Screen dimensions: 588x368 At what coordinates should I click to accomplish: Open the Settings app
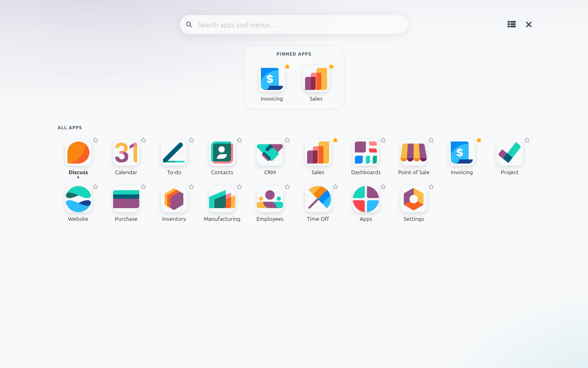point(414,199)
